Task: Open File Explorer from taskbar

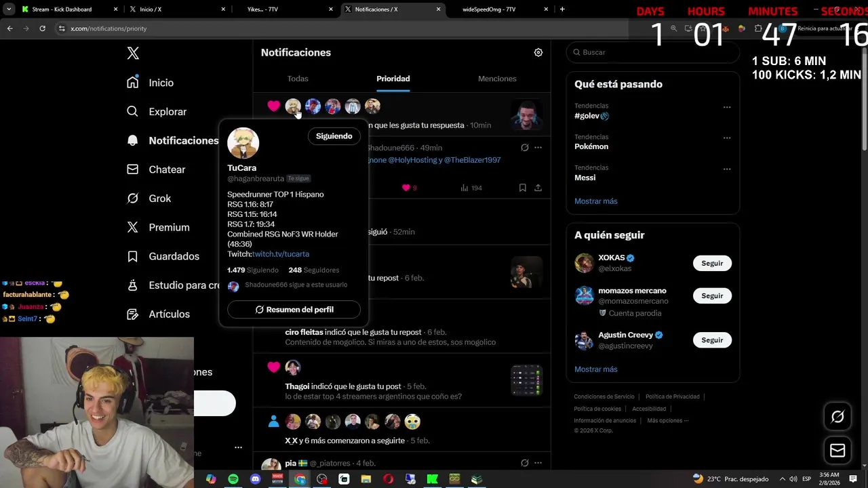Action: click(366, 479)
